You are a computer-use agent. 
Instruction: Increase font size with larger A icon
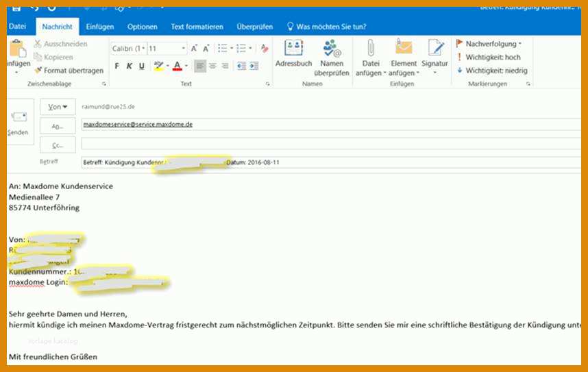pyautogui.click(x=194, y=49)
